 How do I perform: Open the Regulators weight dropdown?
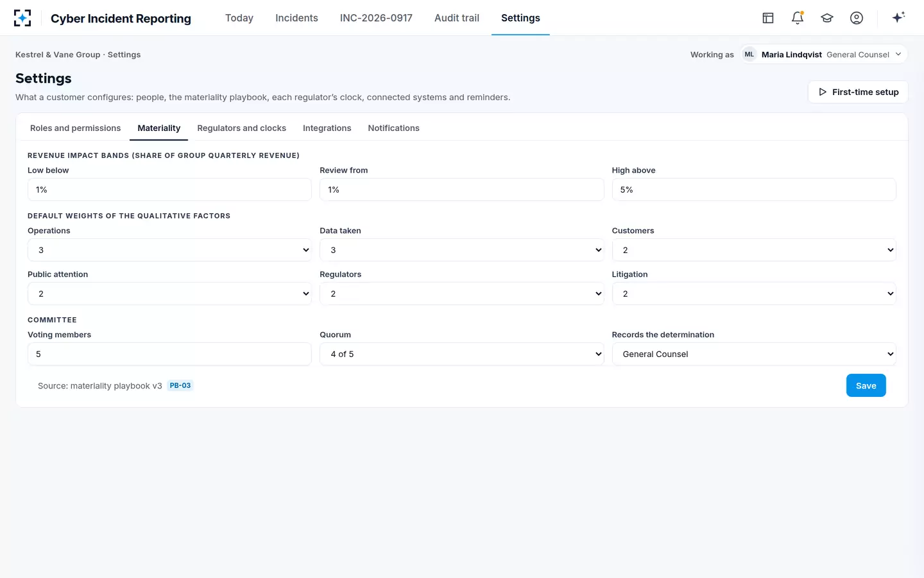[x=462, y=293]
